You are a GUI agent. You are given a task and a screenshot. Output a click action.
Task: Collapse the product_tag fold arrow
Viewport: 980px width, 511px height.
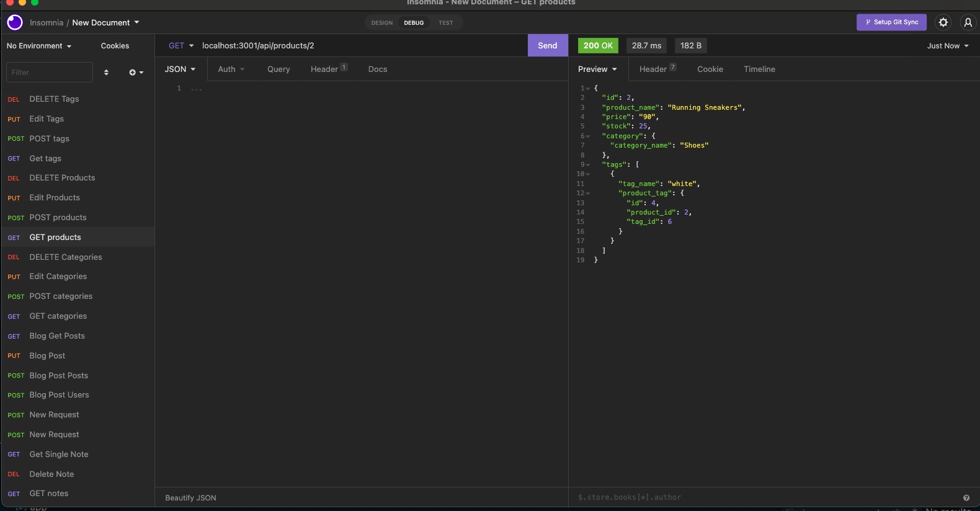tap(588, 193)
